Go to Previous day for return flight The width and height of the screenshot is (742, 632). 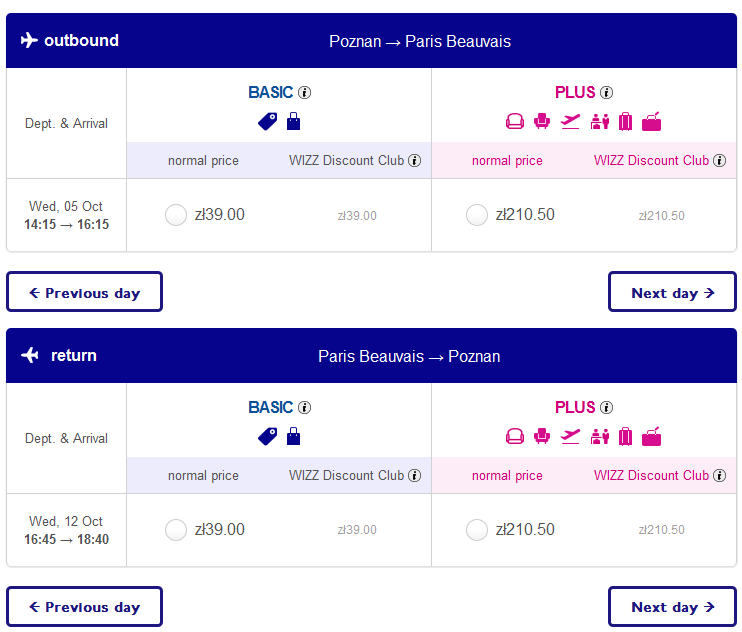(x=84, y=606)
